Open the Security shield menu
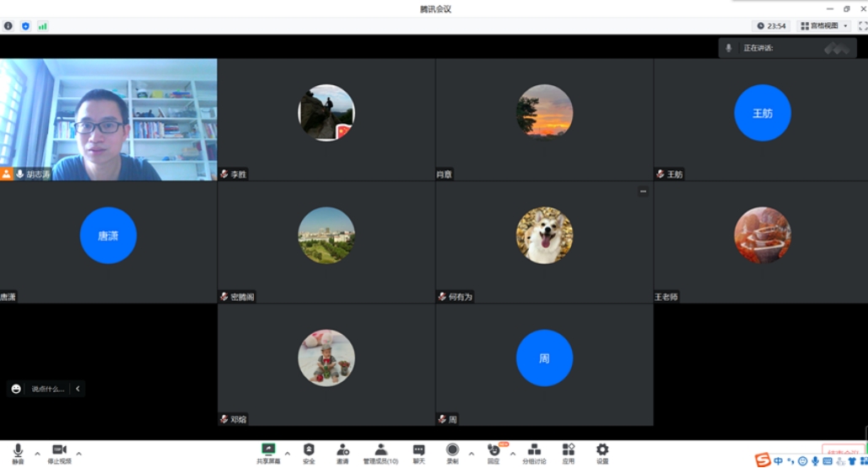This screenshot has height=468, width=868. (309, 452)
